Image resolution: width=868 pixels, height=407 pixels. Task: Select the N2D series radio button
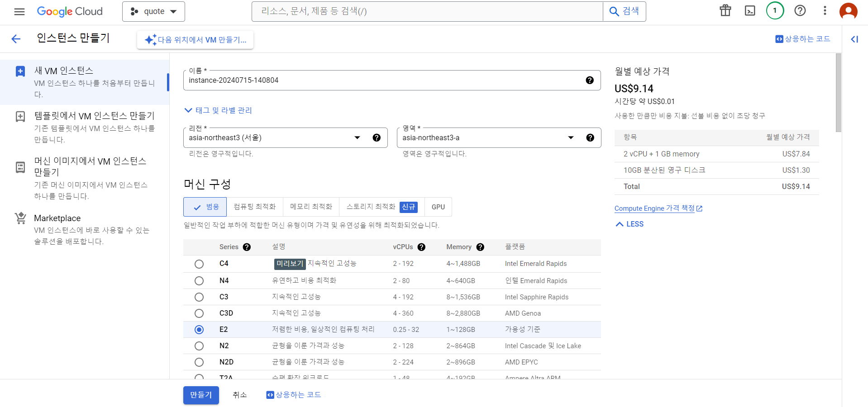(x=199, y=362)
